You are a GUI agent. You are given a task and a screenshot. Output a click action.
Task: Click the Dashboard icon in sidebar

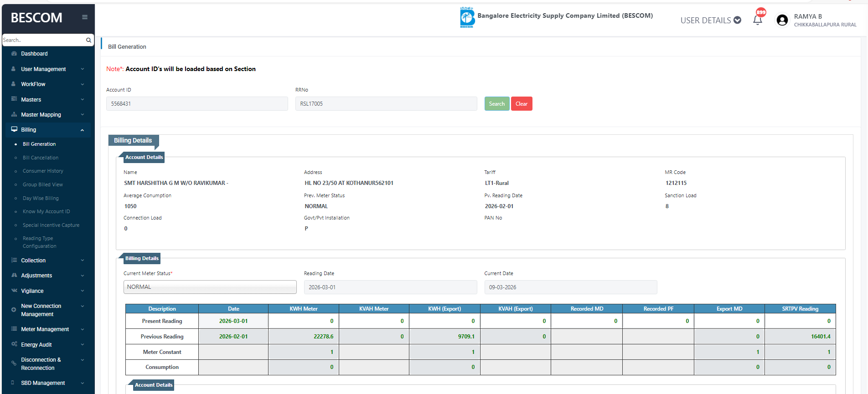click(14, 54)
